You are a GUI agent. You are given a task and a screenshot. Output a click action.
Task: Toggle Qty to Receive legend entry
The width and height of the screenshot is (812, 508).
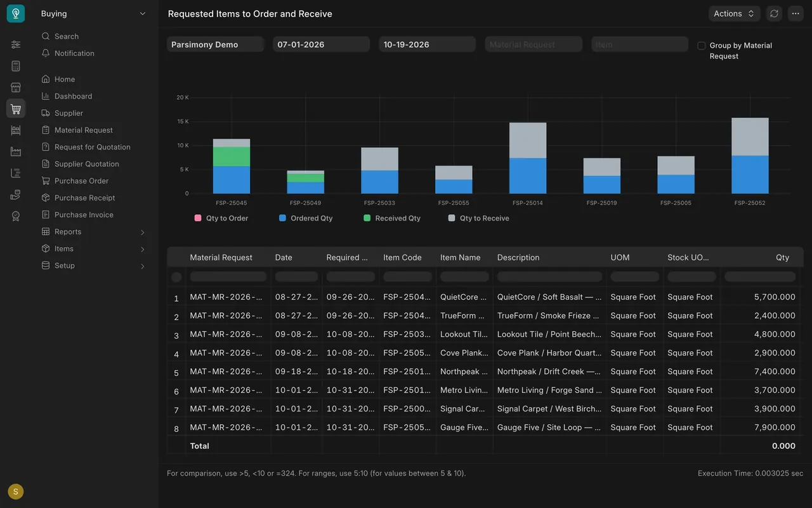(x=478, y=218)
